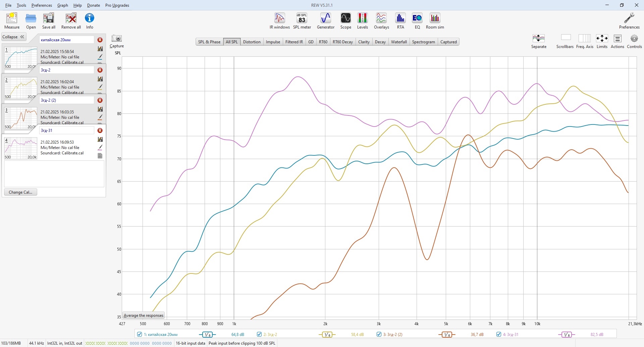
Task: Click the Freq. Axis icon
Action: point(585,38)
